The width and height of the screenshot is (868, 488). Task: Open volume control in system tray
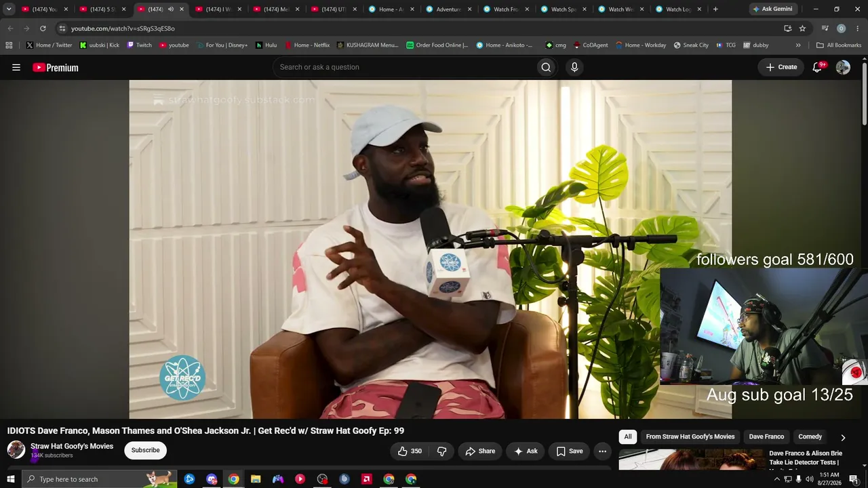[x=809, y=479]
